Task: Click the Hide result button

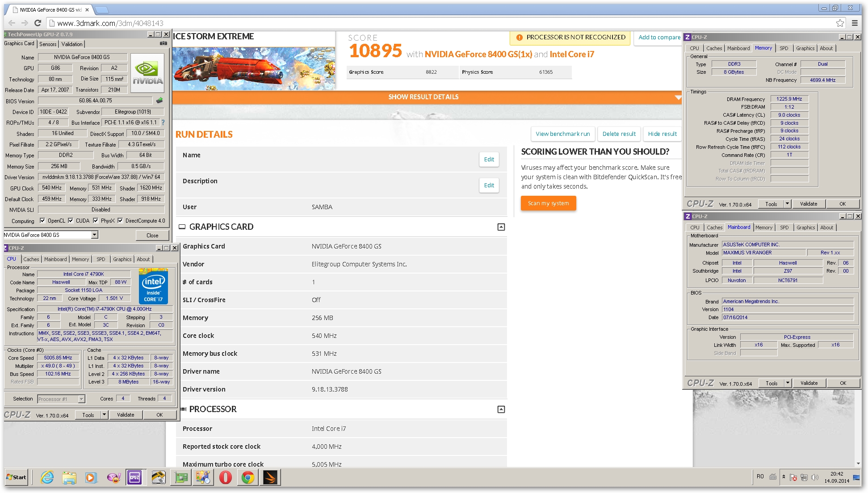Action: (x=662, y=134)
